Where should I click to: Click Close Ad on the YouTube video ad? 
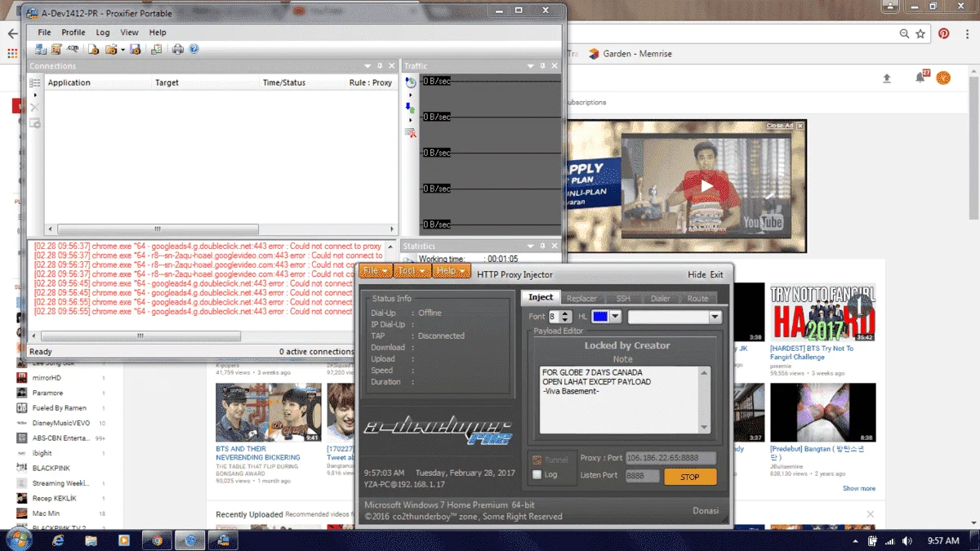(x=785, y=126)
